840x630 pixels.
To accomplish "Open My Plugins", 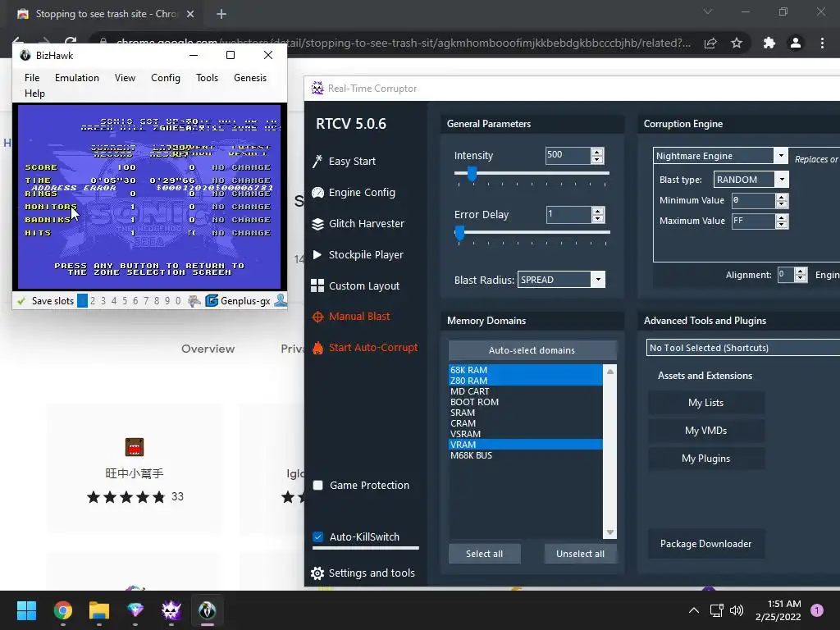I will 706,459.
